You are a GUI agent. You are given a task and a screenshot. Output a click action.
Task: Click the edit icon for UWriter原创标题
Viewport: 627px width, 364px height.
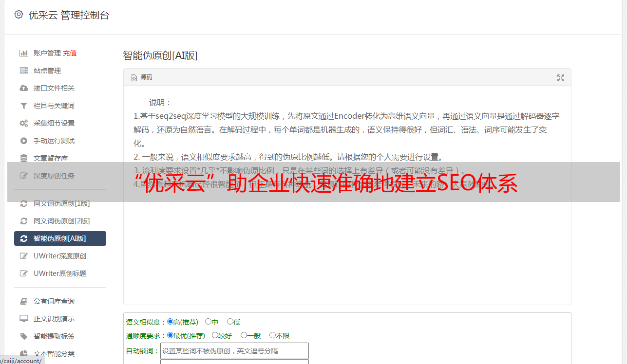[23, 273]
